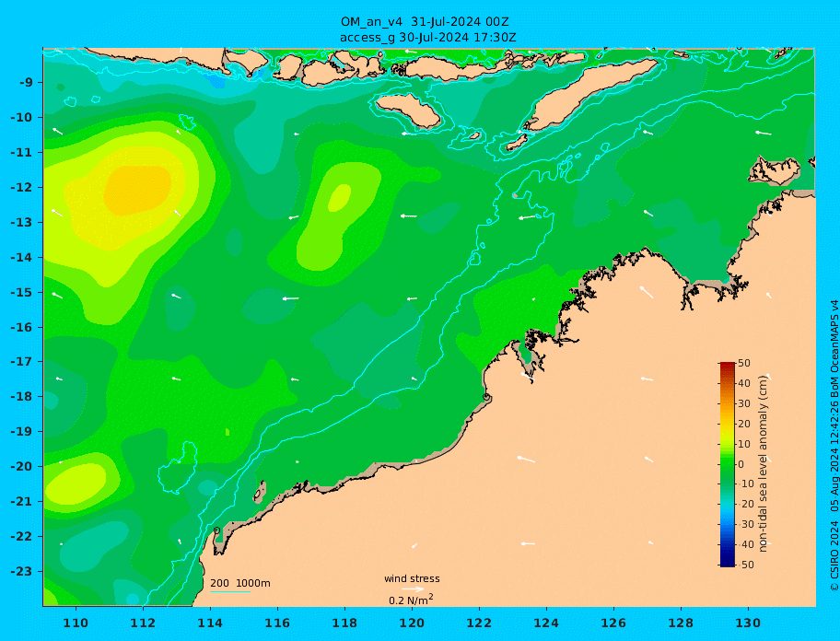Click the colorbar tick label -10
Viewport: 840px width, 641px height.
tap(745, 484)
